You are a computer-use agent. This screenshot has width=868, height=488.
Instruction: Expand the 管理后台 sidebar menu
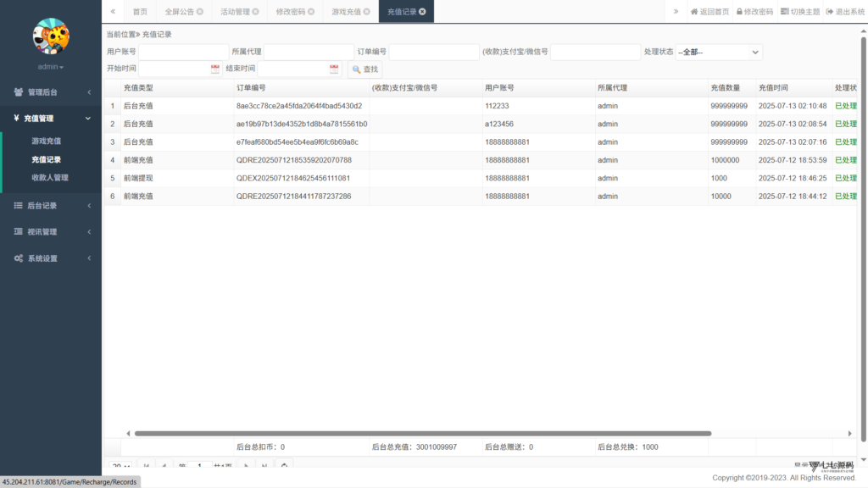51,92
